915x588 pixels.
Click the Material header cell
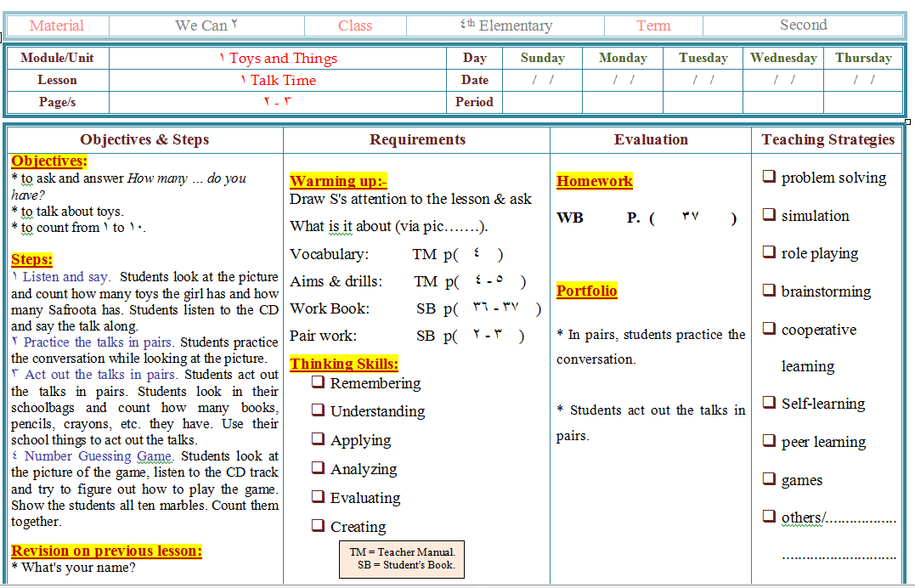point(57,25)
